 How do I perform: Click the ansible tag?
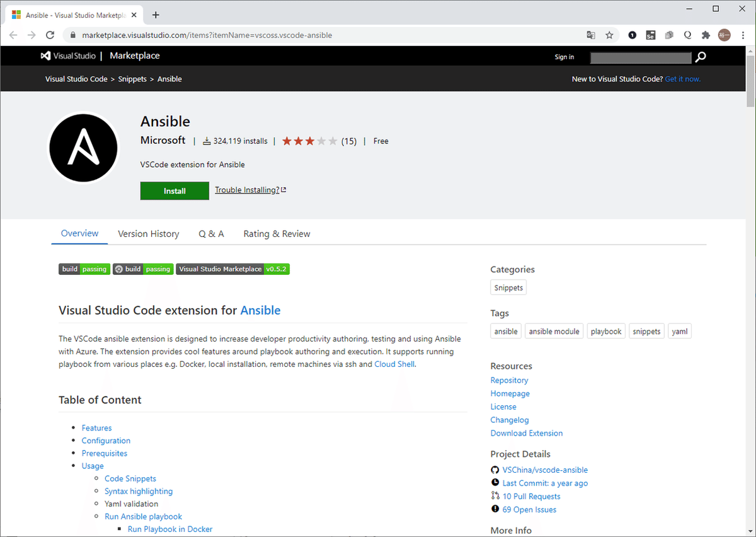(x=506, y=332)
